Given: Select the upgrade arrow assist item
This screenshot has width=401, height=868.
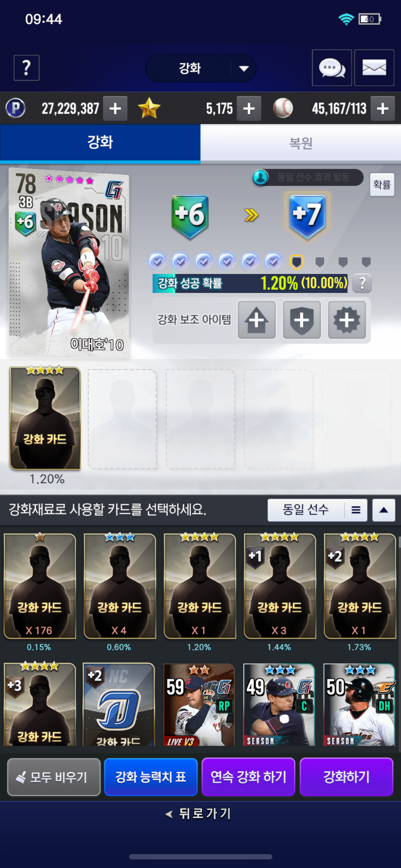Looking at the screenshot, I should [257, 320].
